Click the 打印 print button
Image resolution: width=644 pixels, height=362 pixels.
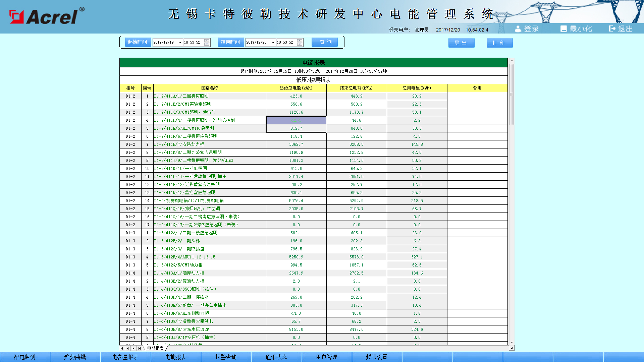499,43
